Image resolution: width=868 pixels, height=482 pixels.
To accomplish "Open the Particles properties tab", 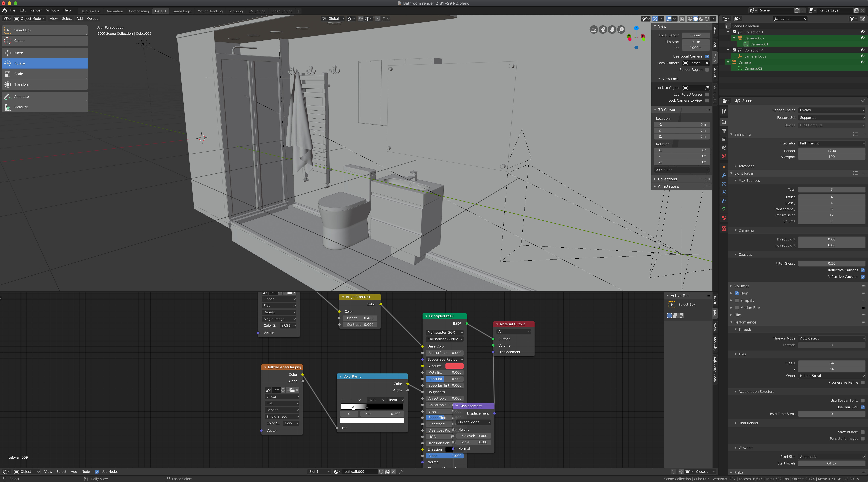I will click(x=723, y=184).
